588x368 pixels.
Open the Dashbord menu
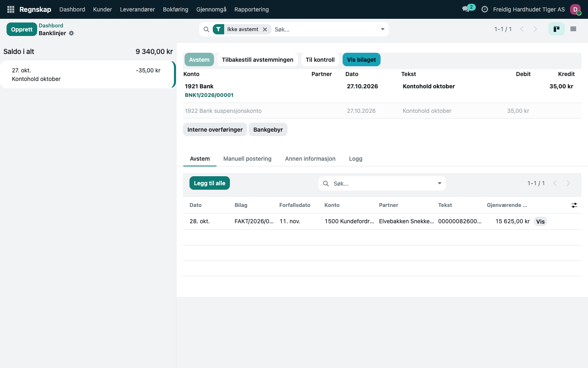(x=72, y=9)
